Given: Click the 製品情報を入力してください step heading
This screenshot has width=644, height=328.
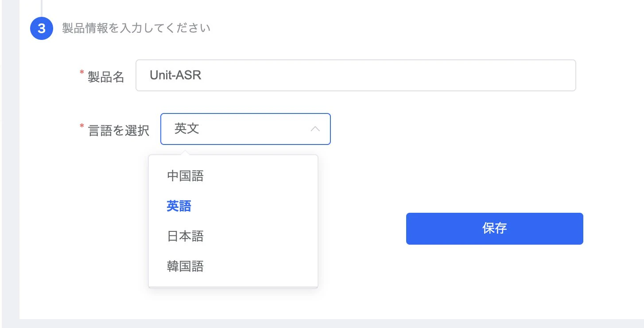Looking at the screenshot, I should coord(136,29).
